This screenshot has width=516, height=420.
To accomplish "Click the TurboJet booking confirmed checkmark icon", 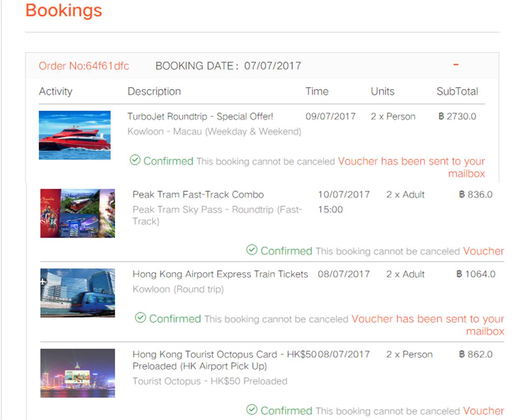I will [135, 160].
